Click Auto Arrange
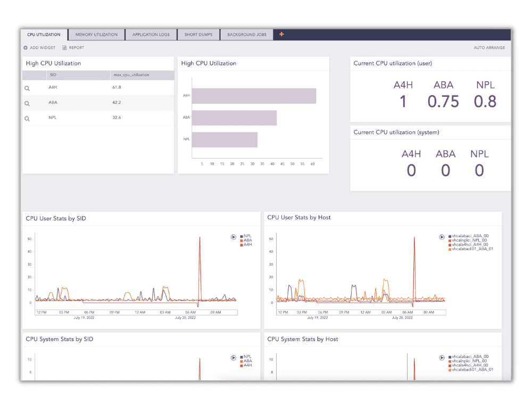The height and width of the screenshot is (410, 532). coord(489,48)
